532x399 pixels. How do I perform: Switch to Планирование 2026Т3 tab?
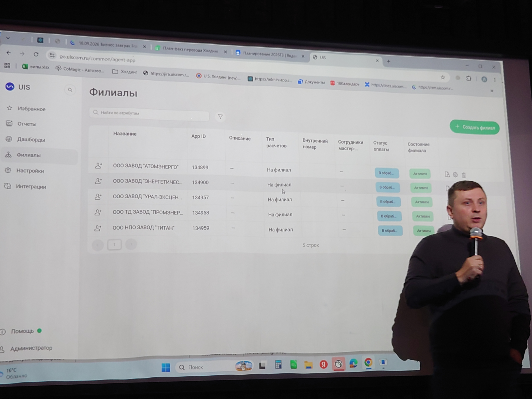270,55
